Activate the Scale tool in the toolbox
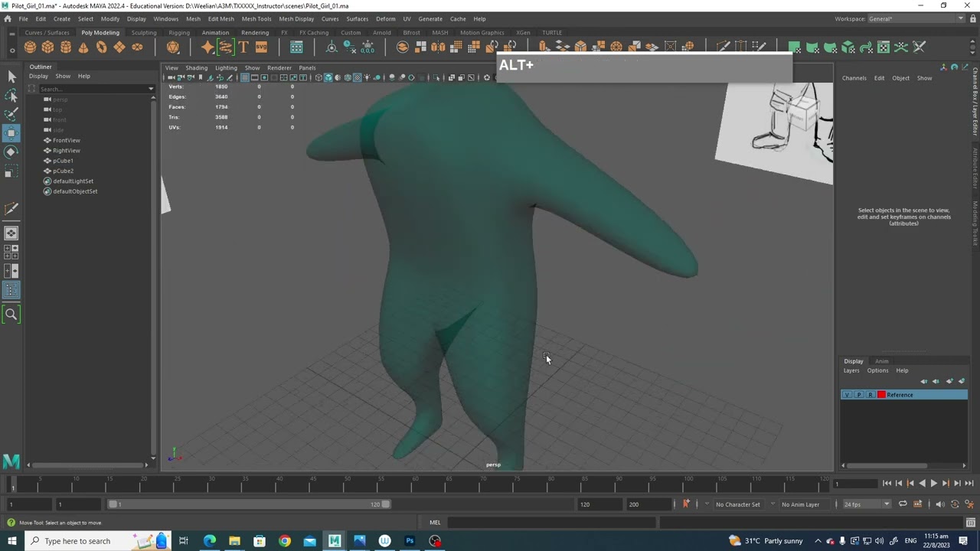The image size is (980, 551). (11, 171)
